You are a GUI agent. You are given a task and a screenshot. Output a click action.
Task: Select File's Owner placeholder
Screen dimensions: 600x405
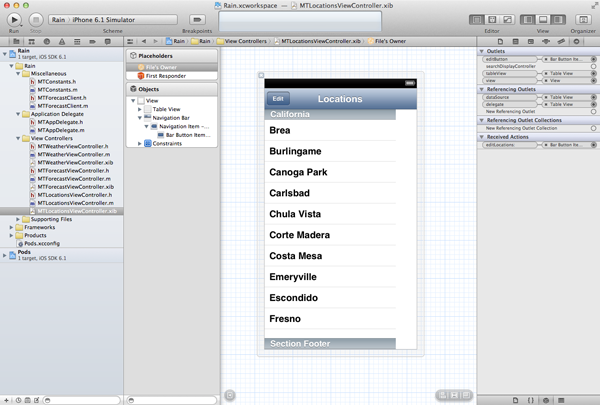point(172,67)
